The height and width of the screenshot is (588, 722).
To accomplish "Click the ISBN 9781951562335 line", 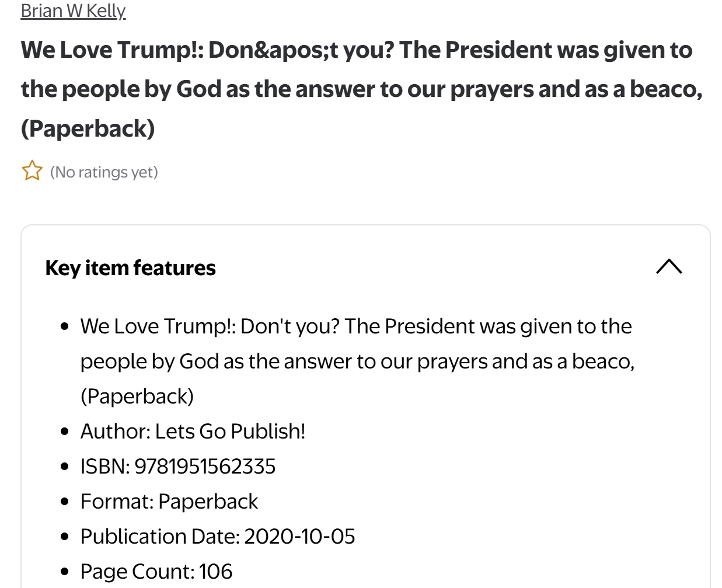I will click(x=178, y=467).
